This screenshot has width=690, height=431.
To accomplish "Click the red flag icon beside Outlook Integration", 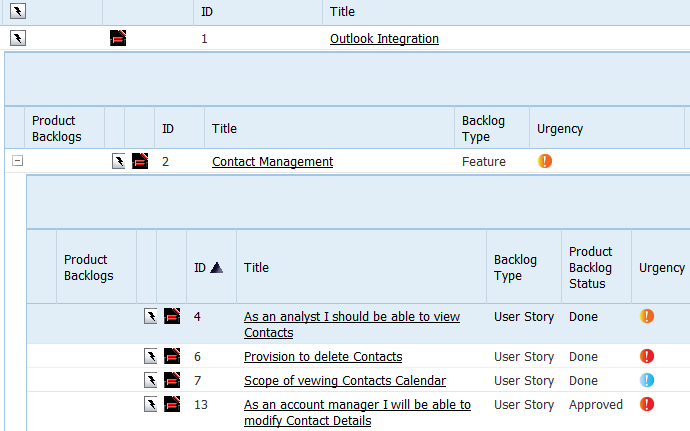I will 118,39.
